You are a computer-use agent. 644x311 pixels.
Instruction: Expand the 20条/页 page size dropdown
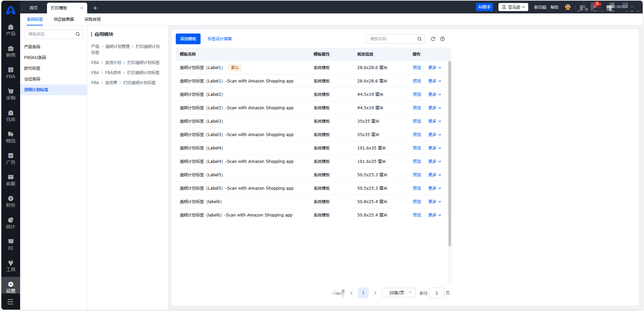pyautogui.click(x=398, y=293)
